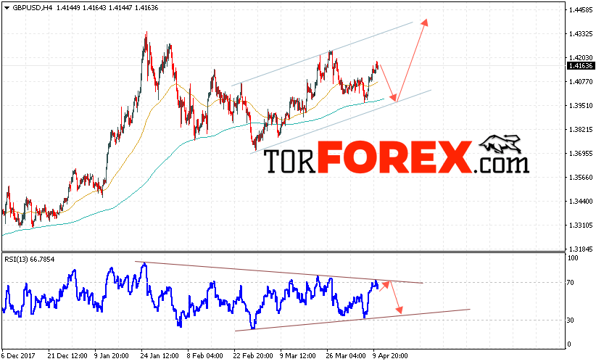Image resolution: width=596 pixels, height=364 pixels.
Task: Select the 9 Mar 12:00 date label
Action: click(x=297, y=356)
